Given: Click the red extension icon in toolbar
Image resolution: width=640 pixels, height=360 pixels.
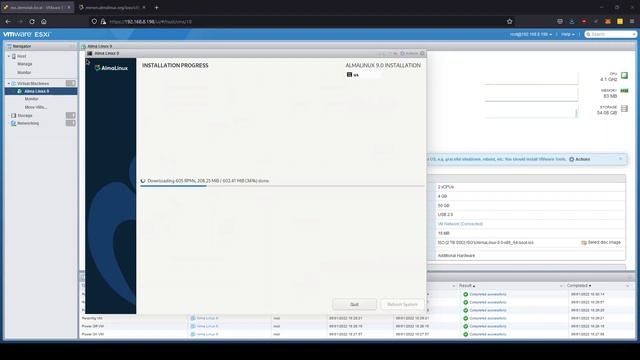Looking at the screenshot, I should pyautogui.click(x=584, y=21).
